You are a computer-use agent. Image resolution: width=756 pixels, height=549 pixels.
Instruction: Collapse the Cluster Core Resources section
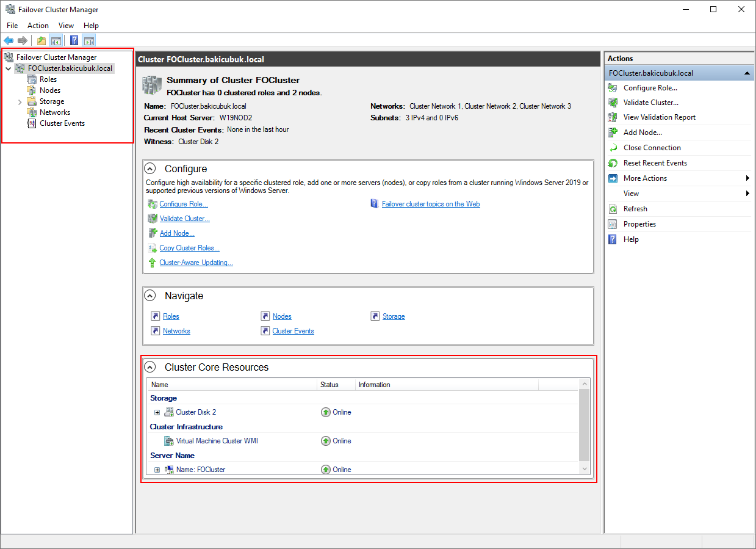(x=149, y=367)
